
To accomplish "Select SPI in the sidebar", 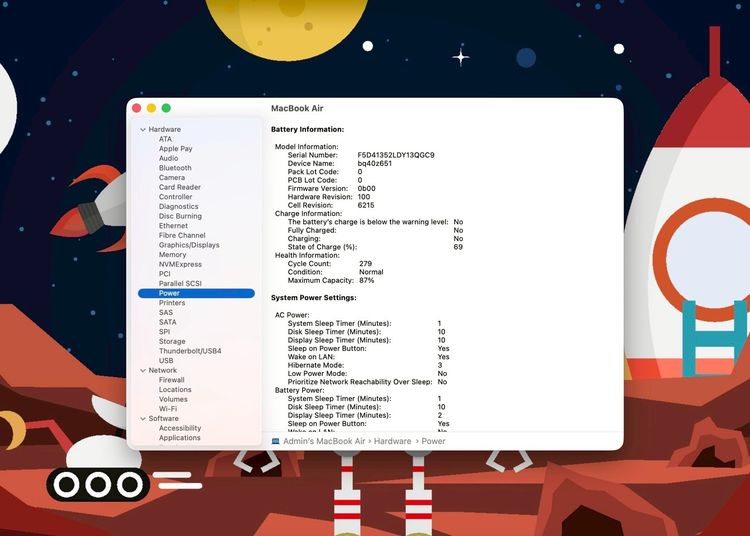I will tap(164, 332).
